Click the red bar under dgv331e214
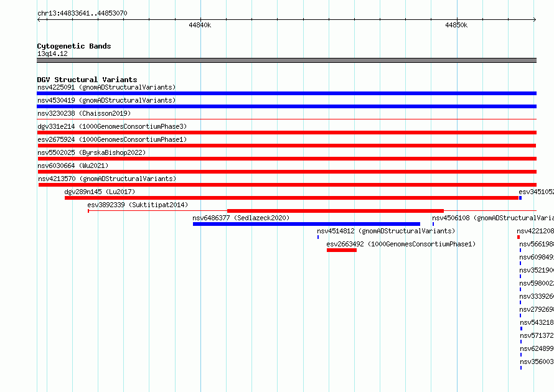This screenshot has height=392, width=554. point(286,133)
